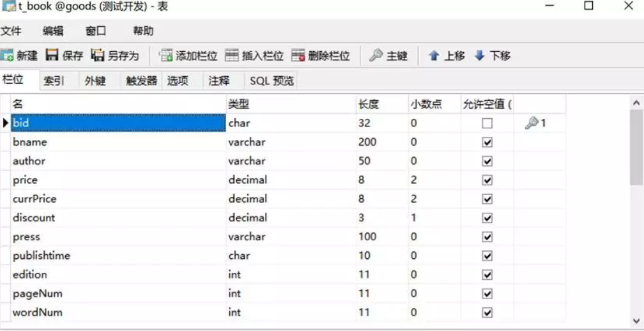Click the scrollbar up arrow
644x331 pixels.
tap(636, 103)
